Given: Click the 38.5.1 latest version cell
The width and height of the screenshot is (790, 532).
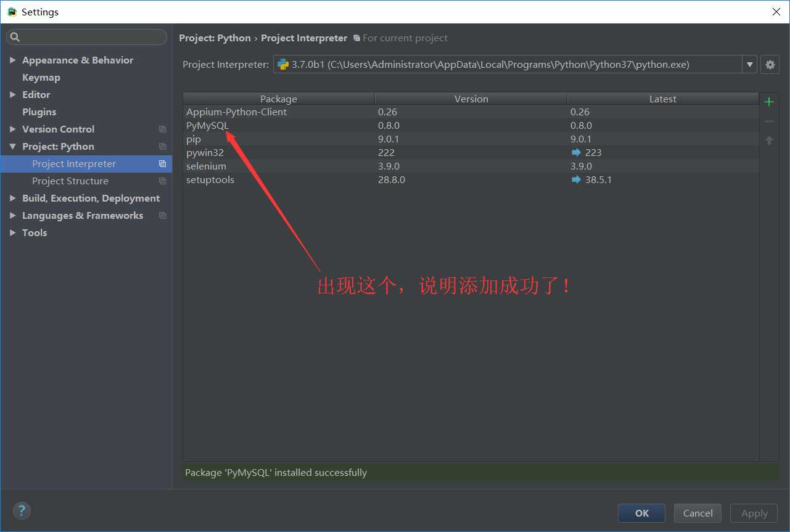Looking at the screenshot, I should 598,179.
